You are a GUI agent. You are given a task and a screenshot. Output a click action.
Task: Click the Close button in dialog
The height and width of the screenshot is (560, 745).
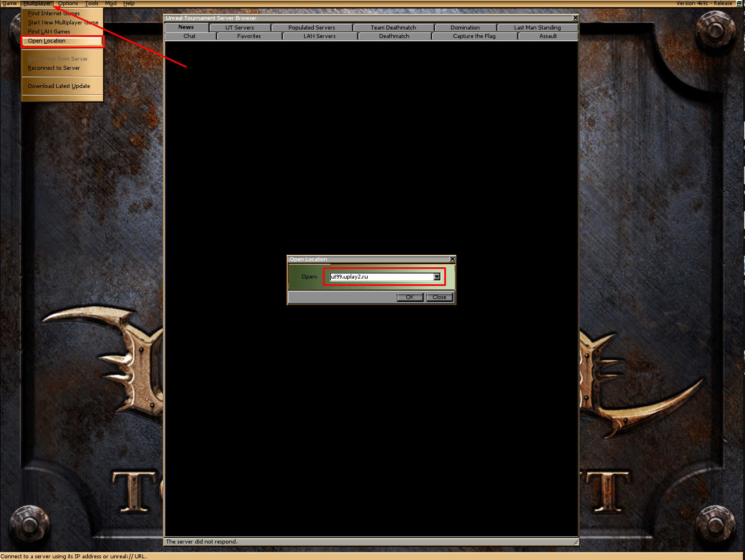[x=440, y=297]
